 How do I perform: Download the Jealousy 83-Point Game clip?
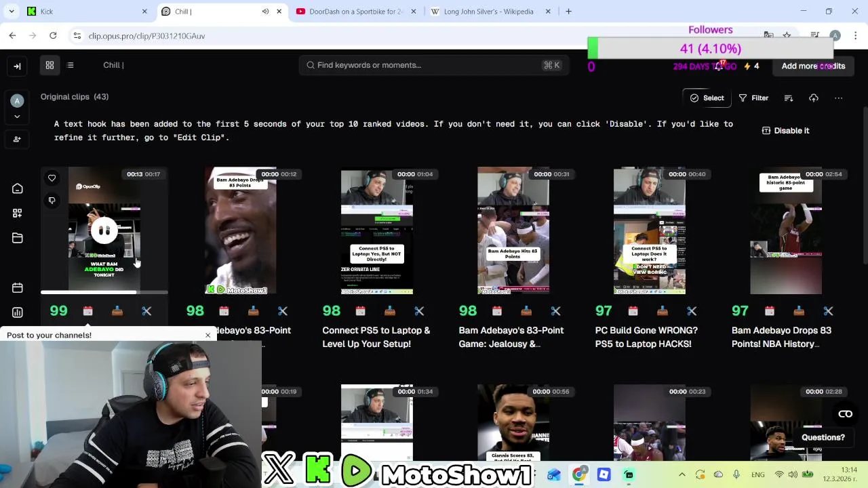coord(526,311)
